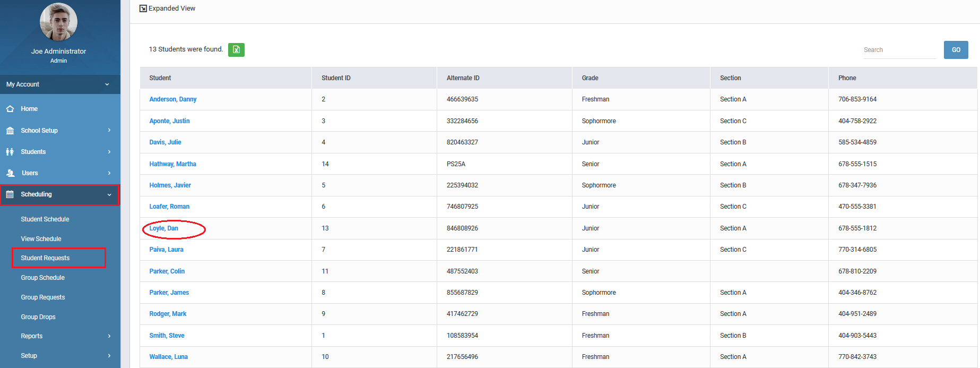The height and width of the screenshot is (368, 980).
Task: Expand the My Account dropdown
Action: coord(60,84)
